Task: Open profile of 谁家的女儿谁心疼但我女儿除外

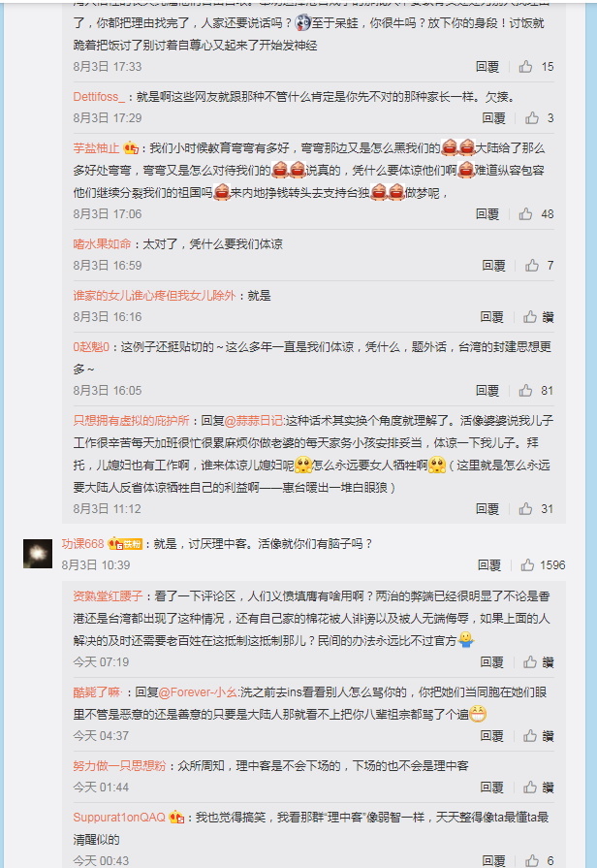Action: coord(154,296)
